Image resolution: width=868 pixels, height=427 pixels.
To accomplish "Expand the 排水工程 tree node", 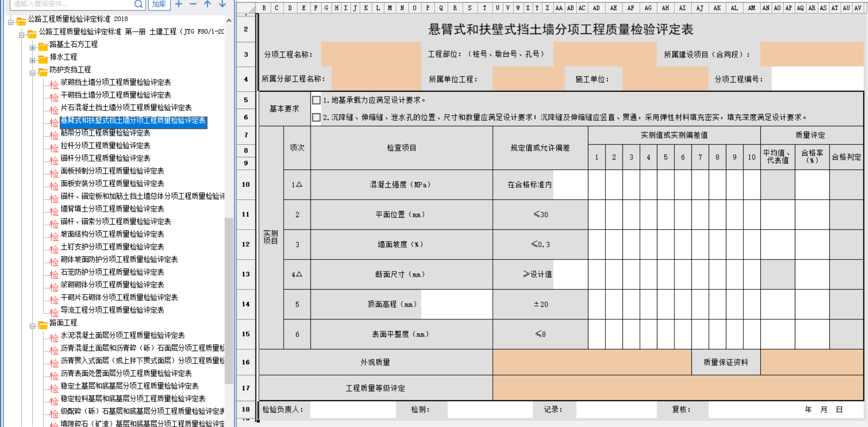I will pos(32,60).
